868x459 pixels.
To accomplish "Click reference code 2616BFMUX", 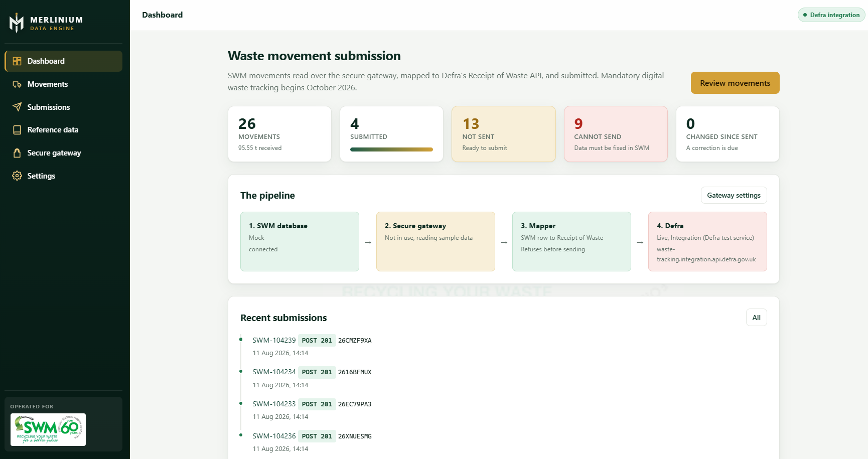I will pyautogui.click(x=355, y=372).
